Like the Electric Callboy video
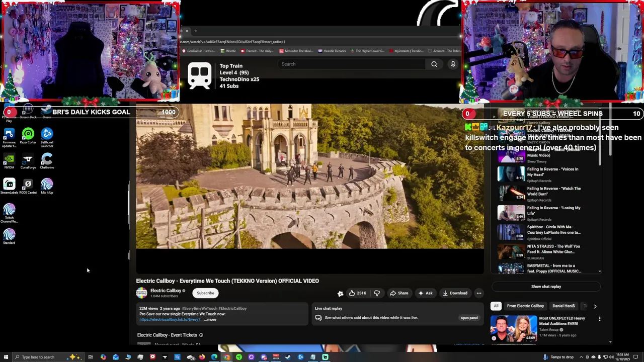644x362 pixels. (x=358, y=293)
